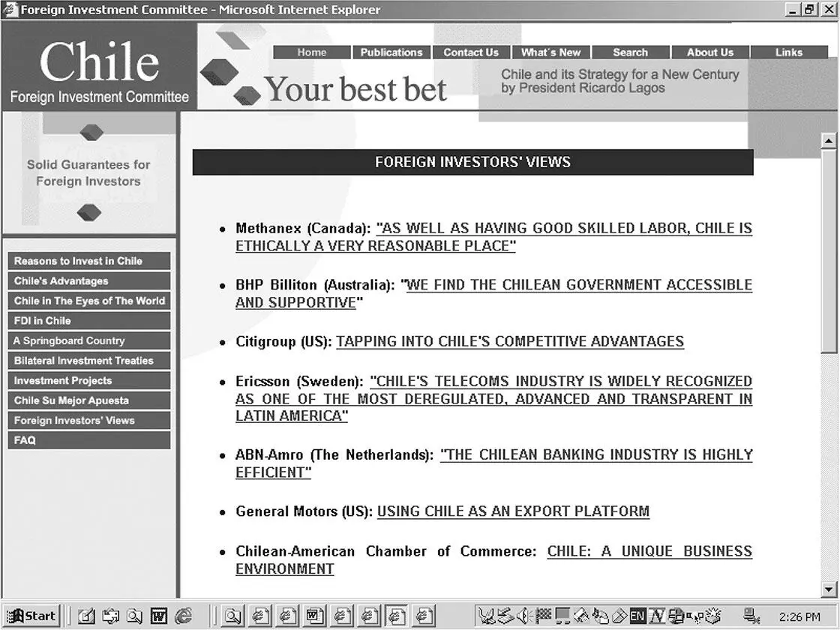
Task: Launch Internet Explorer from quick launch
Action: pyautogui.click(x=183, y=616)
